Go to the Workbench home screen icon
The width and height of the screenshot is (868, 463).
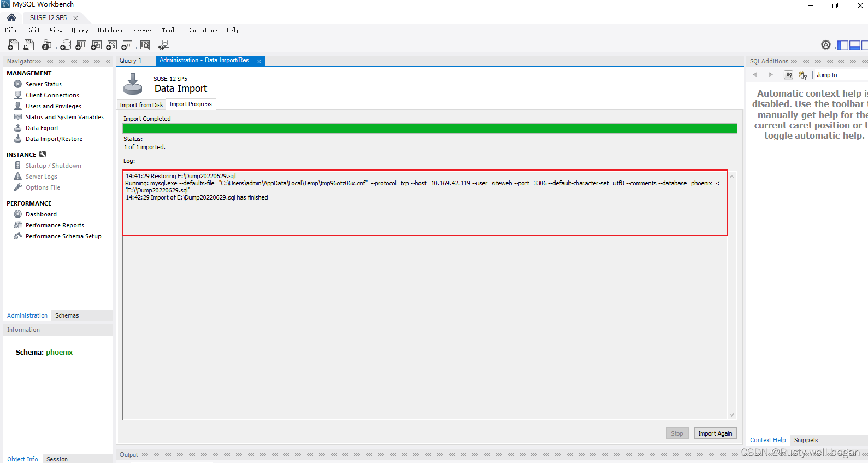tap(11, 17)
